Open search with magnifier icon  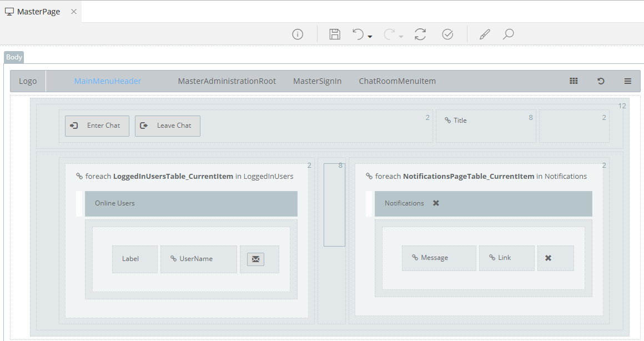point(508,34)
